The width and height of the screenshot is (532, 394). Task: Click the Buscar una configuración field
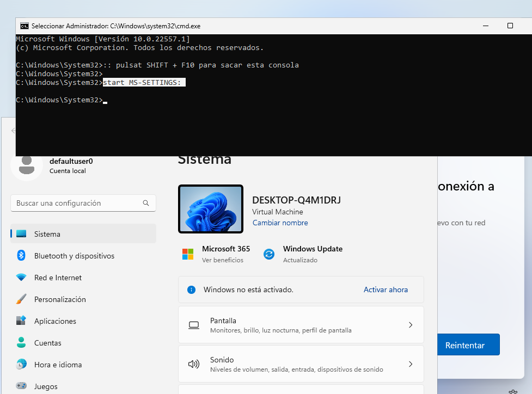pos(76,203)
